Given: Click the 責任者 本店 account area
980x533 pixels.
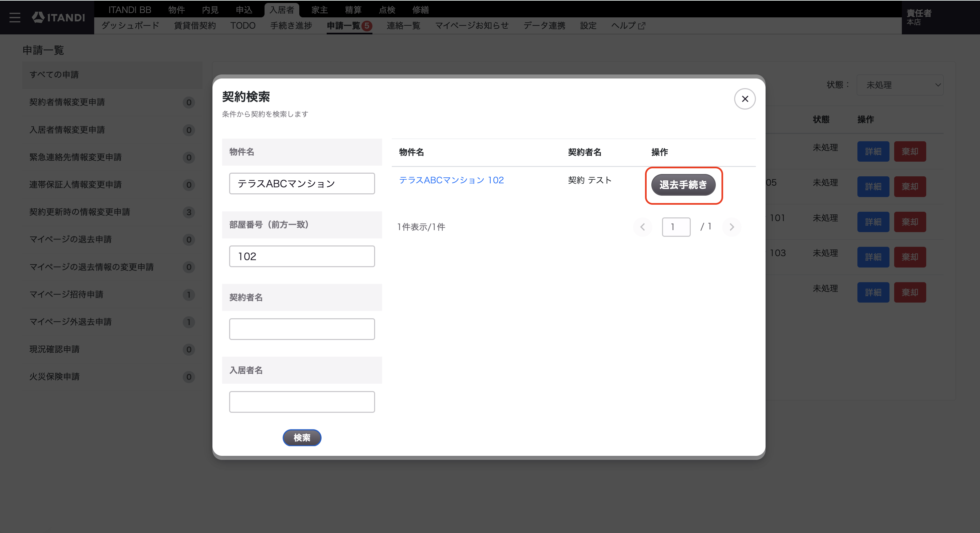Looking at the screenshot, I should [941, 17].
